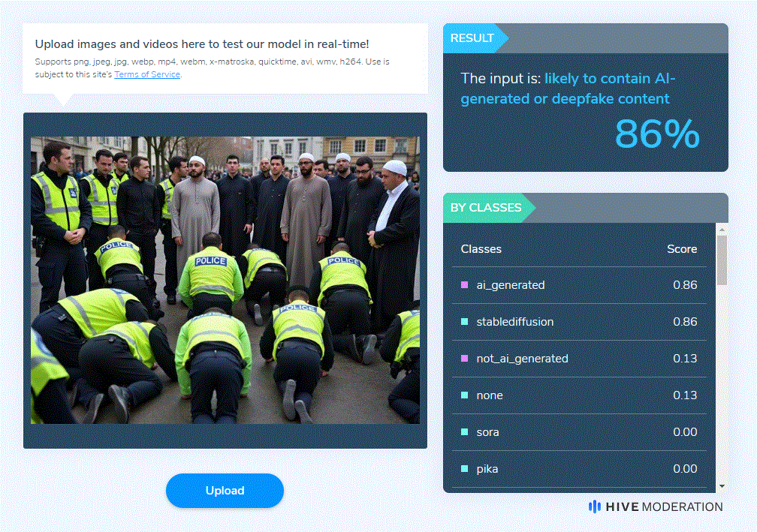757x532 pixels.
Task: Click the scrollbar down arrow in classes list
Action: pyautogui.click(x=722, y=486)
